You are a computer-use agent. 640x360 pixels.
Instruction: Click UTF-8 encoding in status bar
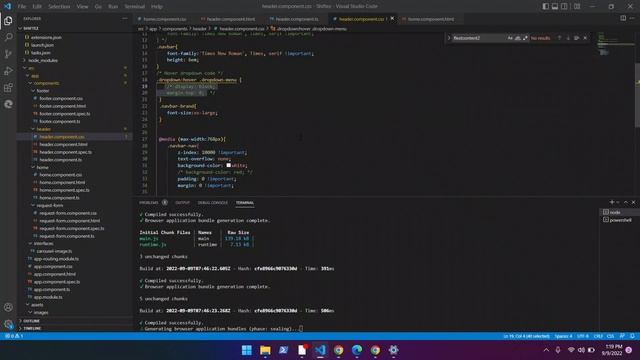[583, 336]
